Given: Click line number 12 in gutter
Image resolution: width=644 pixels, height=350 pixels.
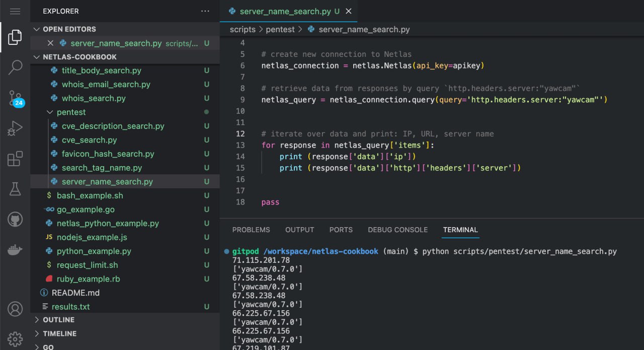Looking at the screenshot, I should [240, 134].
